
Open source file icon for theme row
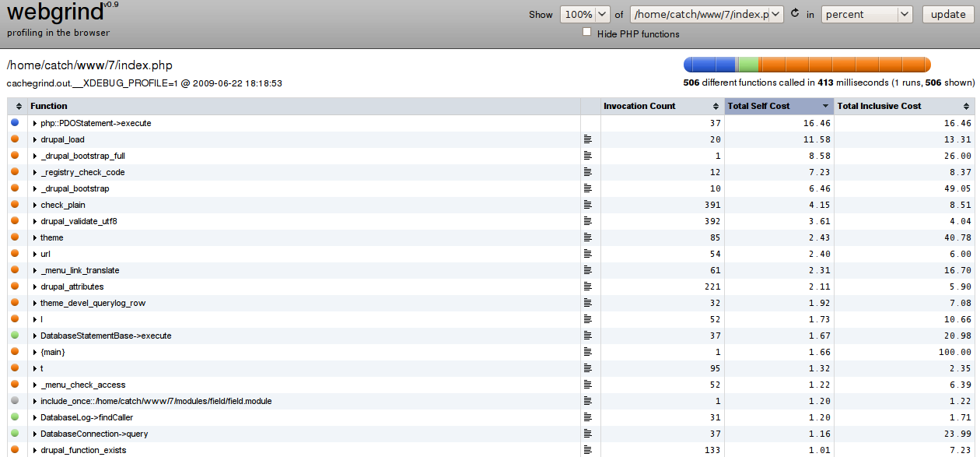[x=587, y=238]
